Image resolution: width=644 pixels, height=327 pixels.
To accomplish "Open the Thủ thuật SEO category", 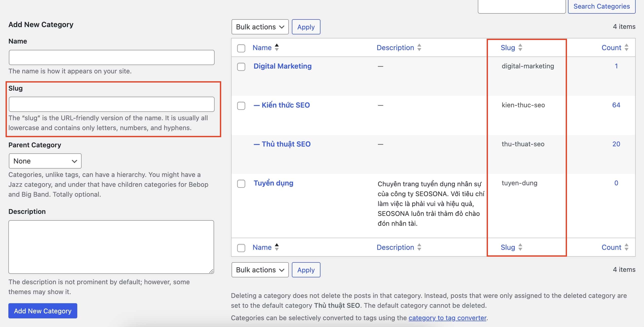I will click(x=282, y=144).
